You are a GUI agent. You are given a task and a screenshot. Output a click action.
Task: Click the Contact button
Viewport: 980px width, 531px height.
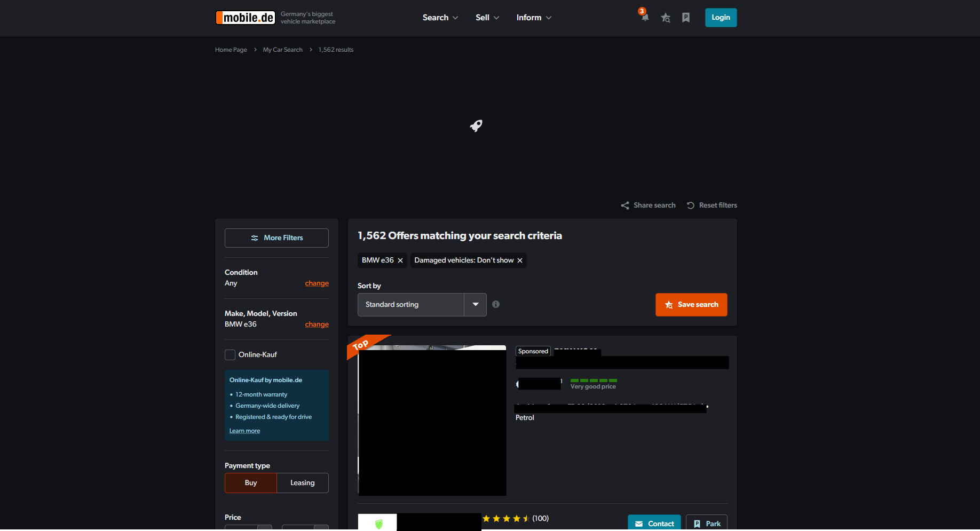[x=654, y=524]
